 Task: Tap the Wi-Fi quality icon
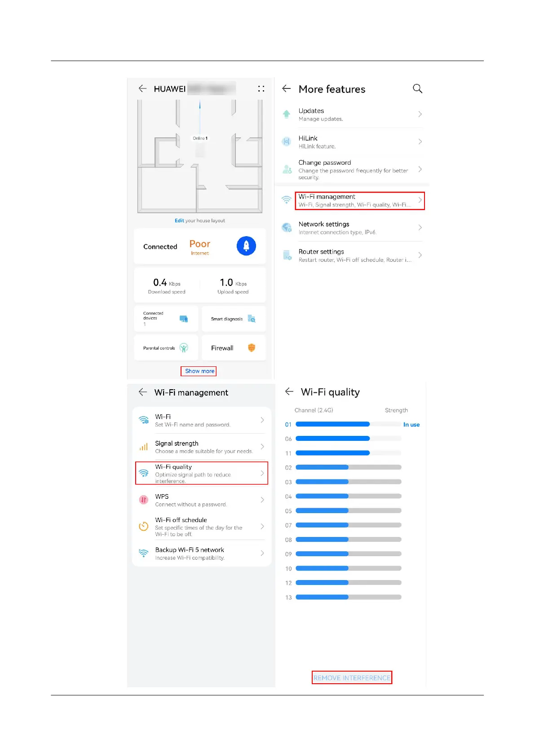(143, 473)
